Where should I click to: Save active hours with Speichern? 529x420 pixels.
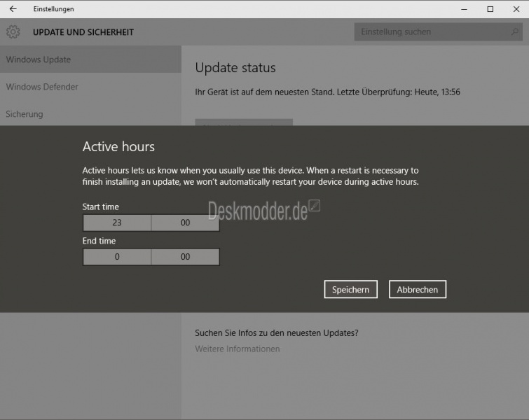(x=351, y=289)
